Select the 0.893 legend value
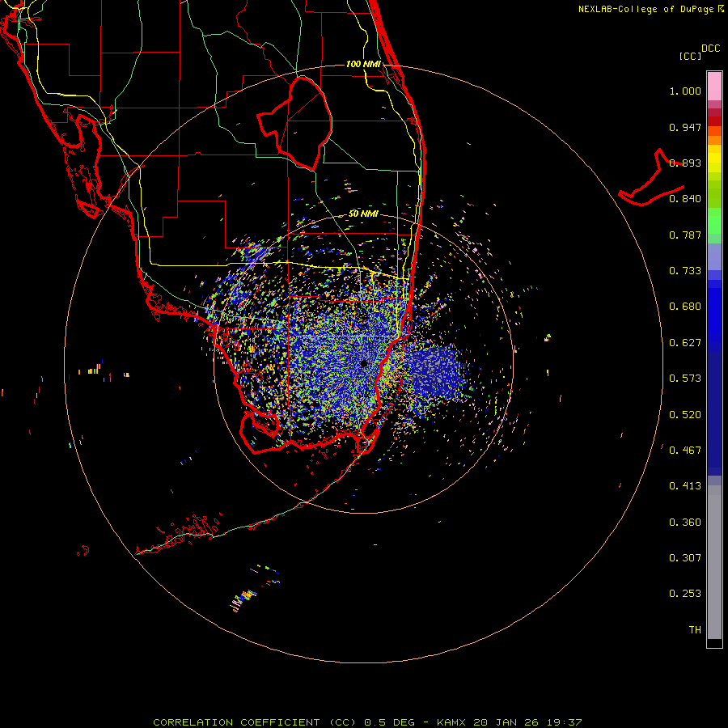The image size is (728, 728). (x=685, y=163)
